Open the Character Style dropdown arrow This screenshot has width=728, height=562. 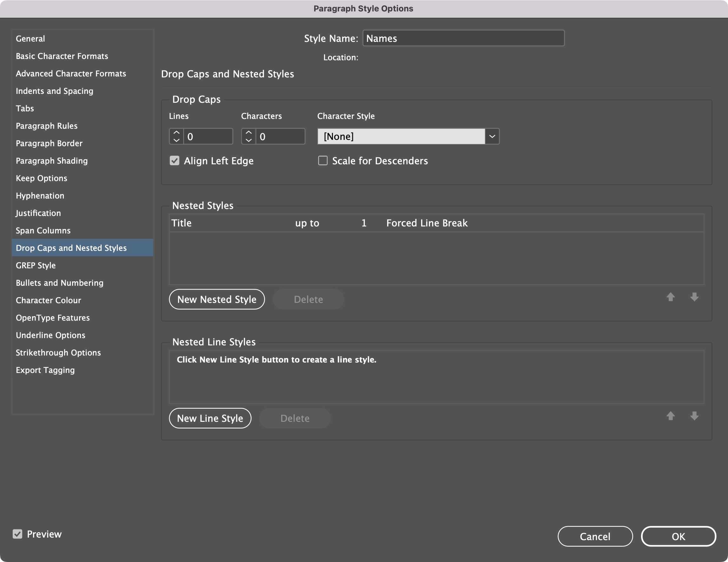[x=492, y=137]
